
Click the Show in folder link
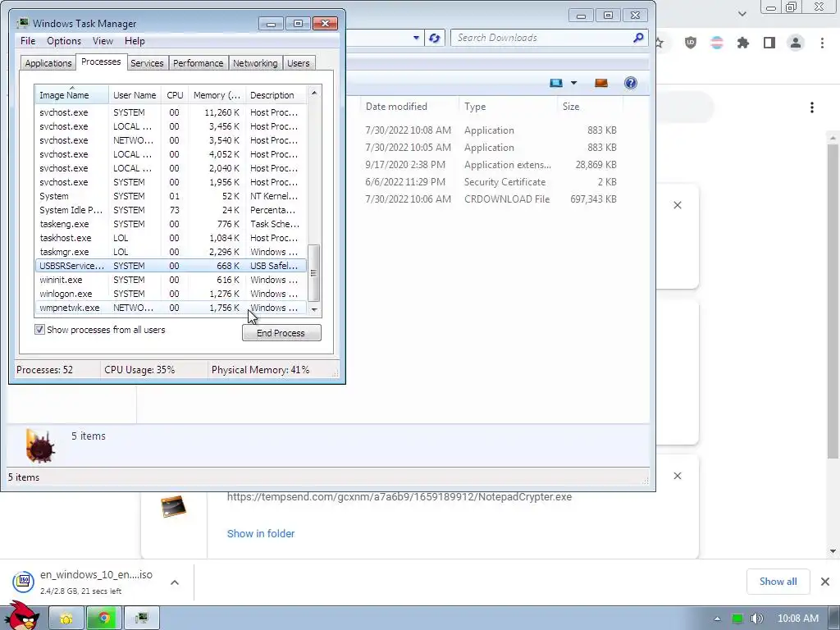click(x=261, y=533)
